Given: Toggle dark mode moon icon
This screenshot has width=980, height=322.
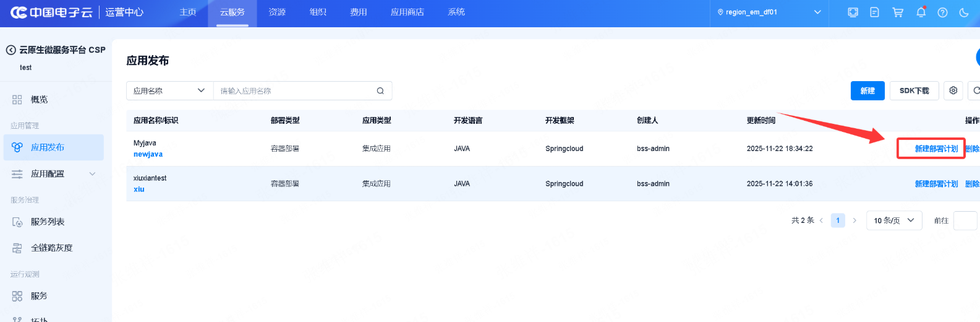Looking at the screenshot, I should click(x=964, y=12).
